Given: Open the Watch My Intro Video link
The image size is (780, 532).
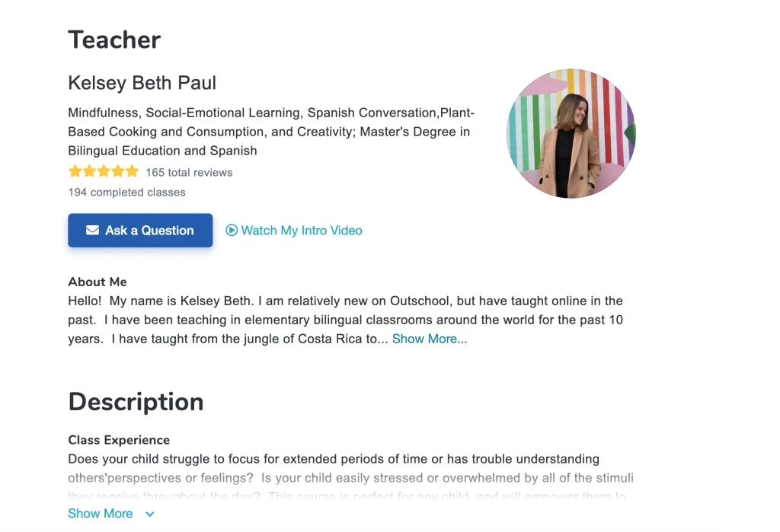Looking at the screenshot, I should point(301,230).
